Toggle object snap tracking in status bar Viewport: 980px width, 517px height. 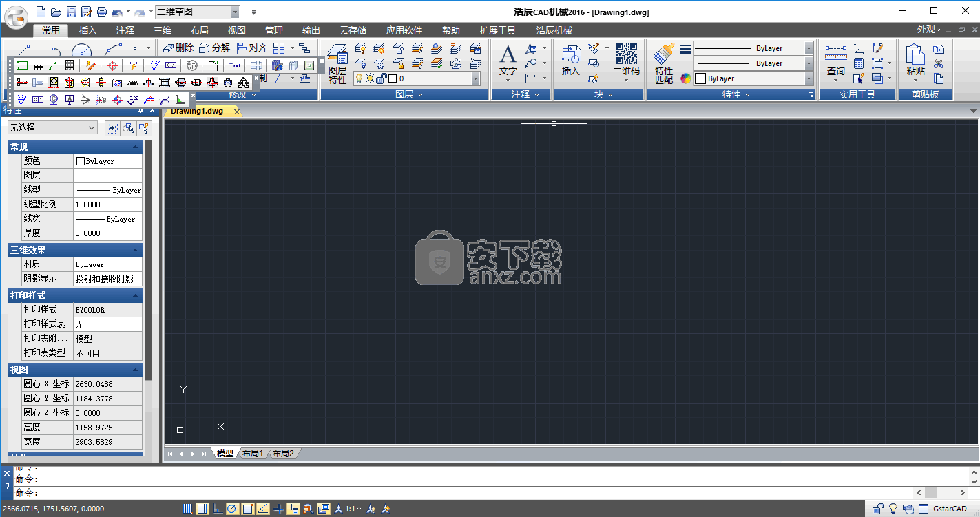click(x=263, y=509)
